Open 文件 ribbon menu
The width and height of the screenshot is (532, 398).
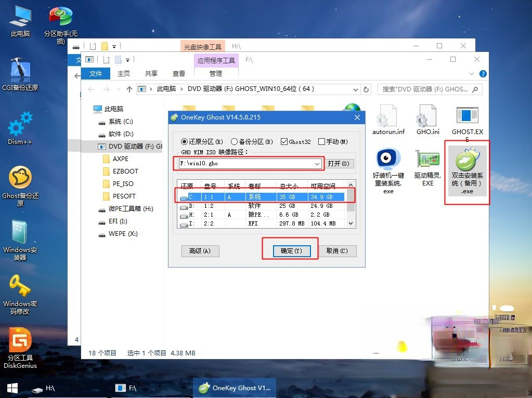tap(95, 74)
